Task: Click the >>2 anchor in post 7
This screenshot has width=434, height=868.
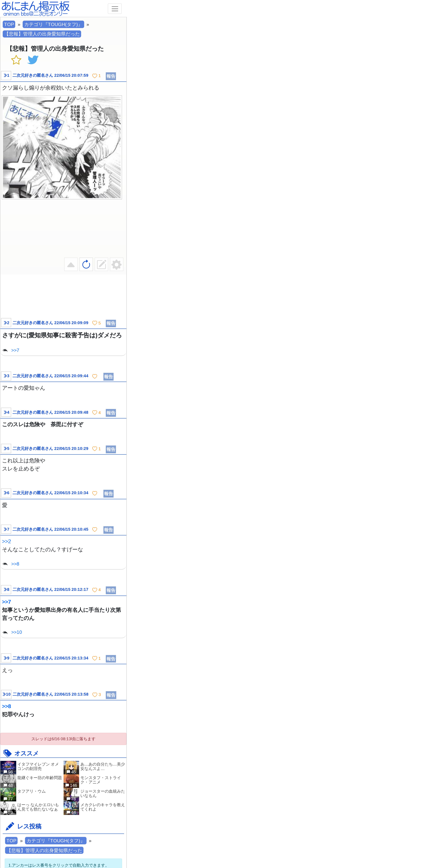Action: tap(6, 541)
